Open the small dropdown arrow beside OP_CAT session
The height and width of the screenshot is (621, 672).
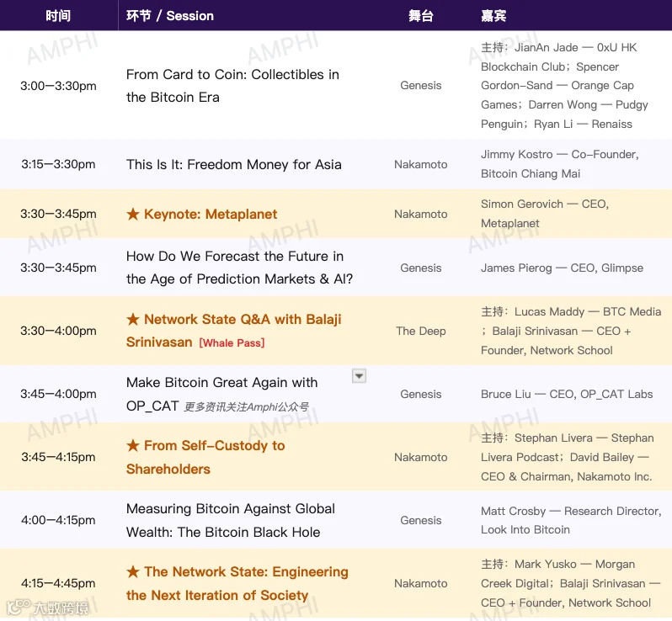coord(359,376)
